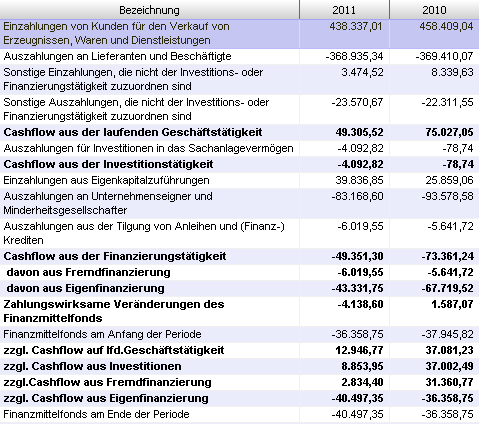This screenshot has height=424, width=479.
Task: Click the 8.339,63 cell
Action: pyautogui.click(x=435, y=79)
